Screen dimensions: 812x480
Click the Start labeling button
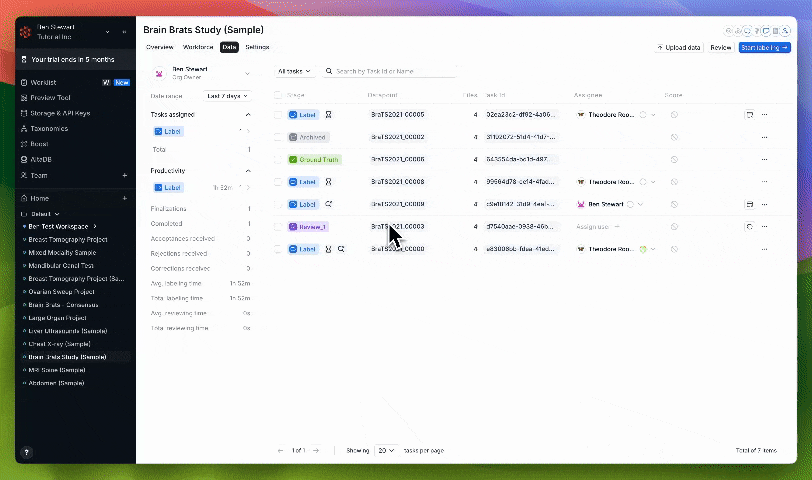tap(764, 47)
